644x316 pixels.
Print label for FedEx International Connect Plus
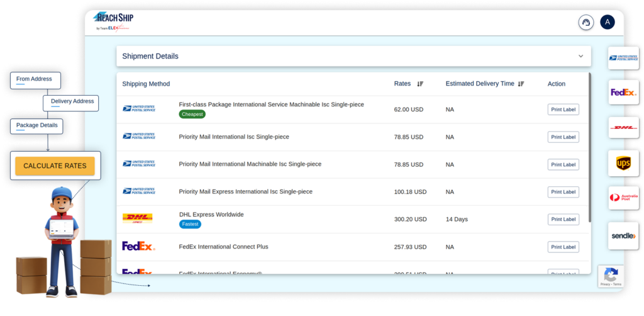(563, 247)
